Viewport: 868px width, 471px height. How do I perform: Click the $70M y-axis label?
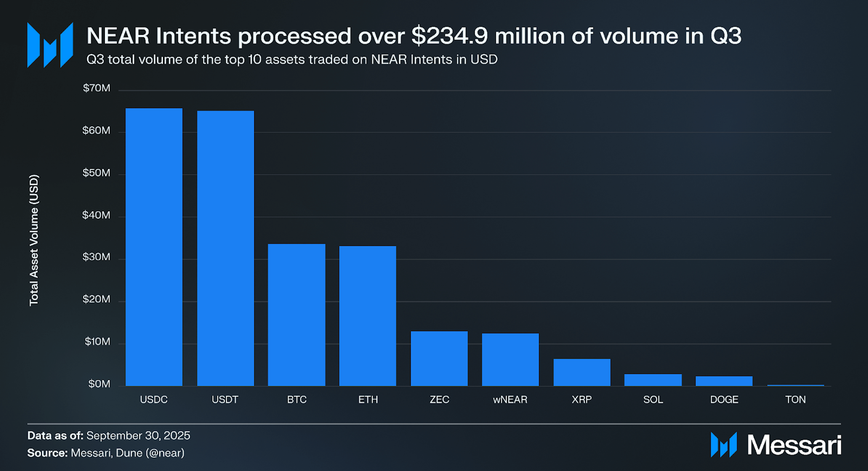click(96, 88)
